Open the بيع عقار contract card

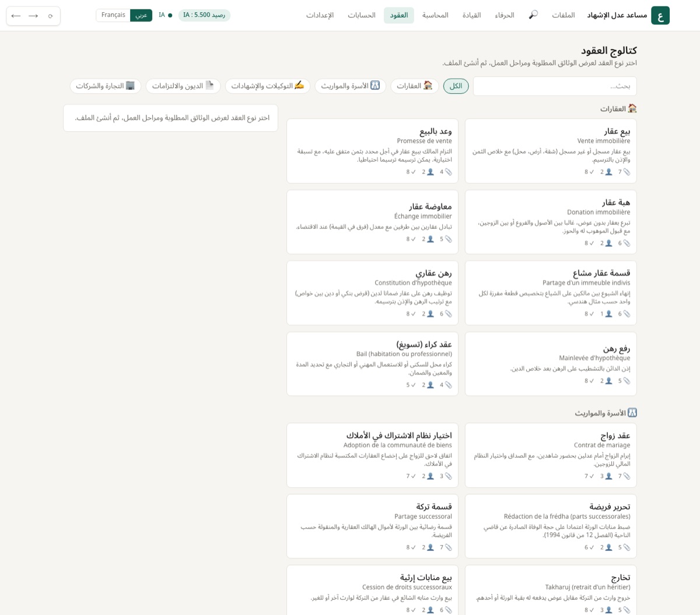[x=551, y=151]
